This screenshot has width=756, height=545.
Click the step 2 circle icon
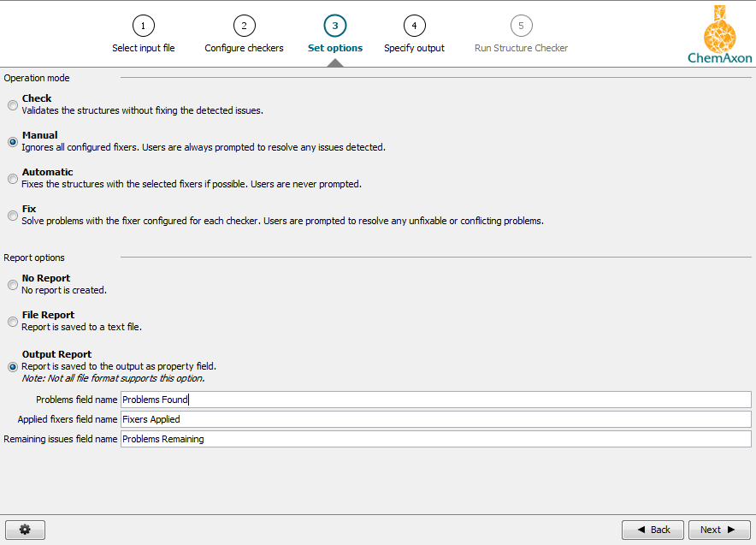[244, 26]
